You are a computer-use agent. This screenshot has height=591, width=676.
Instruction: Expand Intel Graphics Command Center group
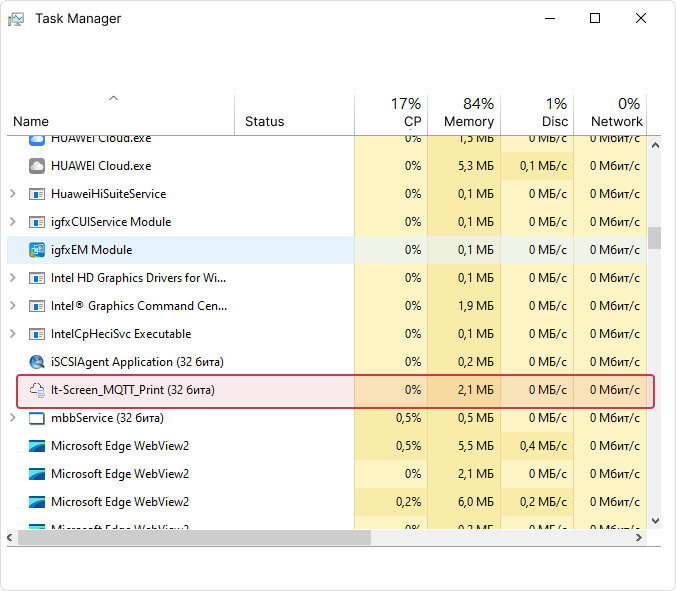click(13, 306)
